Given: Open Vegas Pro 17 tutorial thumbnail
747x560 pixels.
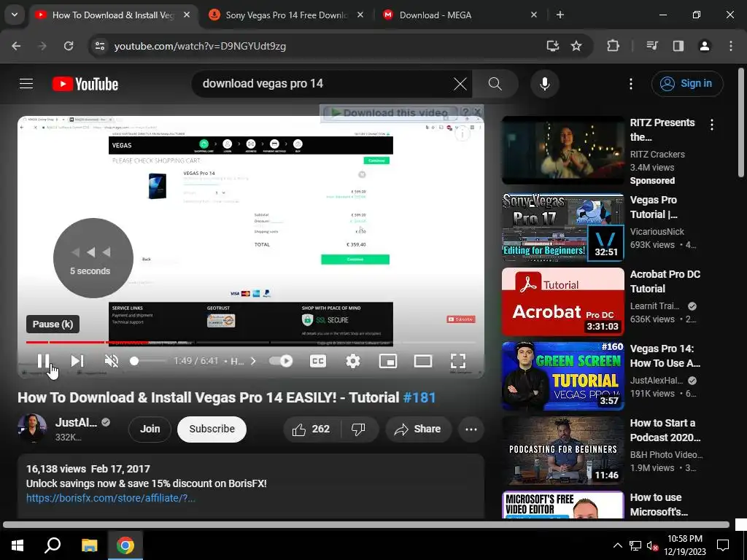Looking at the screenshot, I should pyautogui.click(x=562, y=227).
